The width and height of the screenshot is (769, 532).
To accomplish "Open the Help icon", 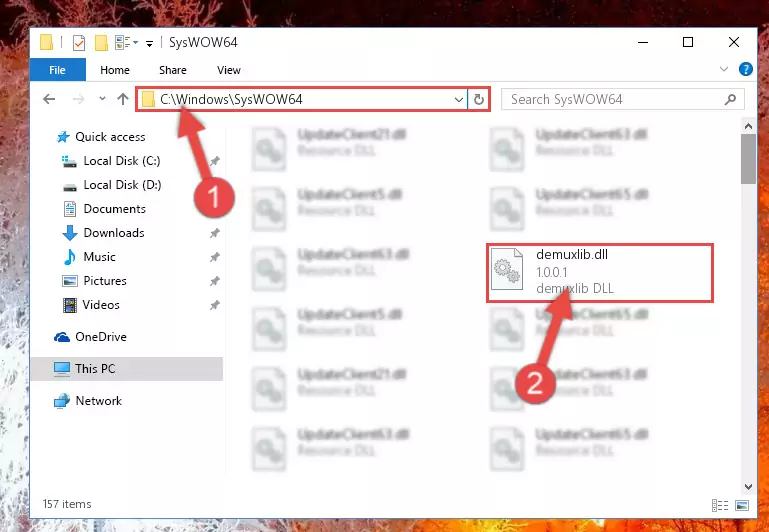I will (x=745, y=69).
